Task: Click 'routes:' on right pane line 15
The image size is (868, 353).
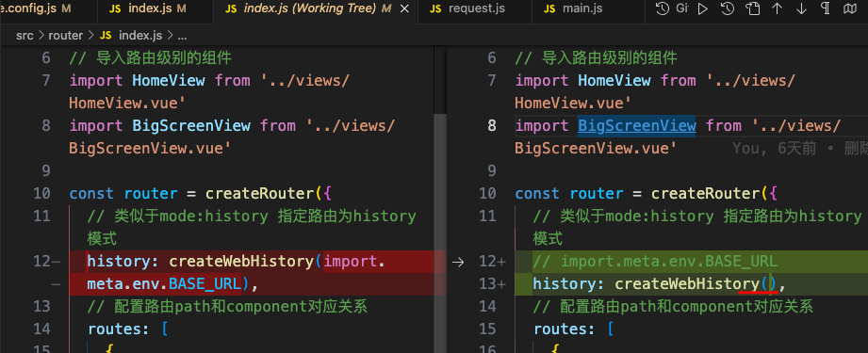Action: pyautogui.click(x=565, y=329)
